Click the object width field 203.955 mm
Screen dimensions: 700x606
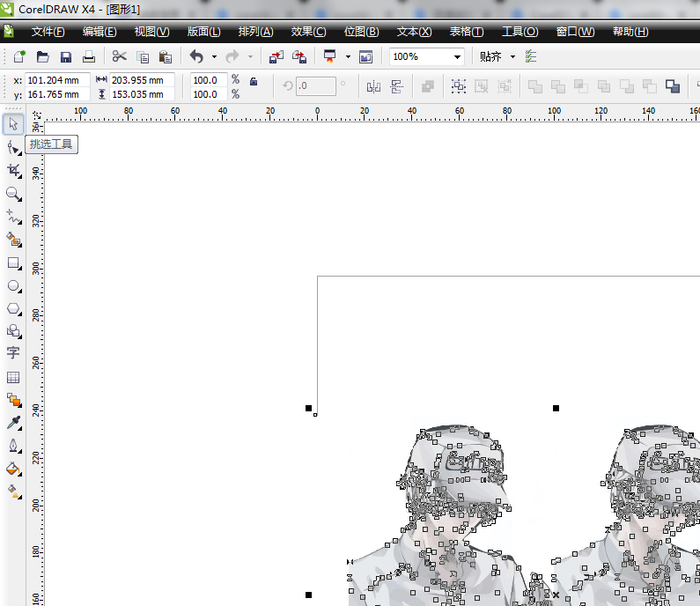click(139, 79)
